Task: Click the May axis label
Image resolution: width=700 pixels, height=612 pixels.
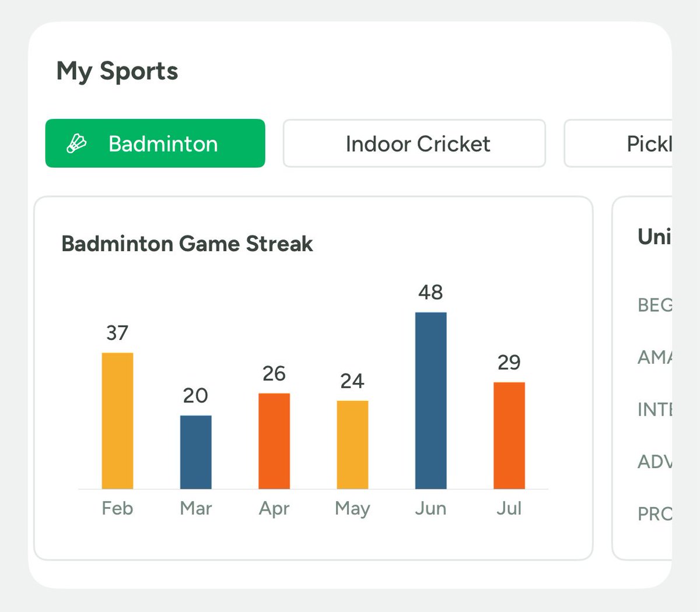Action: pyautogui.click(x=352, y=509)
